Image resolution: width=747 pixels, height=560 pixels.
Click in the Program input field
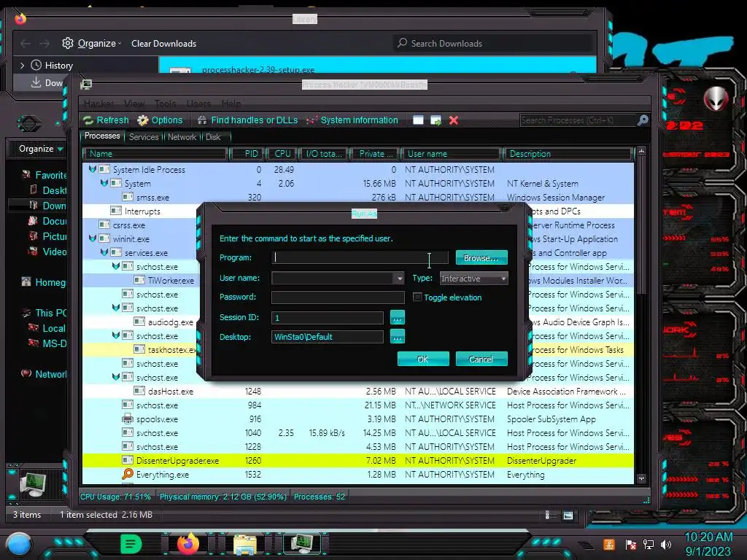click(360, 257)
